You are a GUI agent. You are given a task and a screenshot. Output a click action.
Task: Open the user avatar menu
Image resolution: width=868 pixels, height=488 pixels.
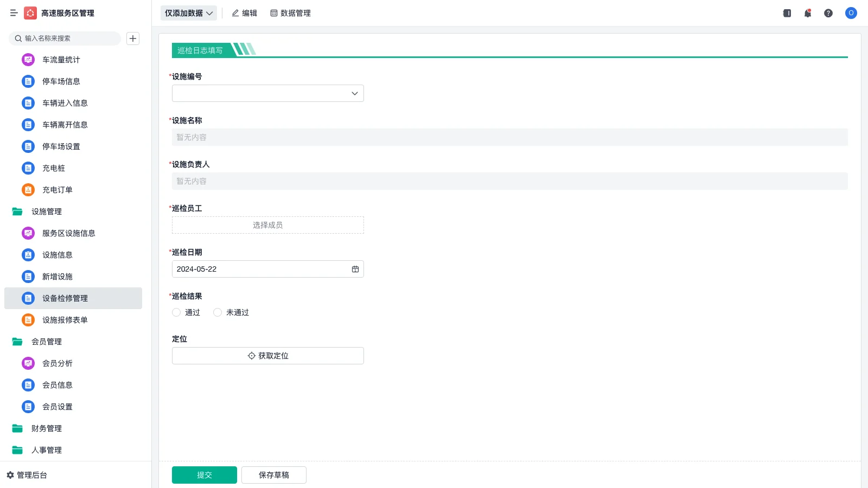coord(851,13)
